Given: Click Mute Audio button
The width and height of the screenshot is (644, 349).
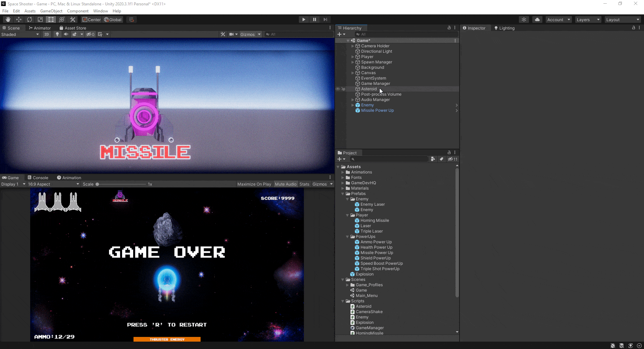Looking at the screenshot, I should click(x=286, y=184).
